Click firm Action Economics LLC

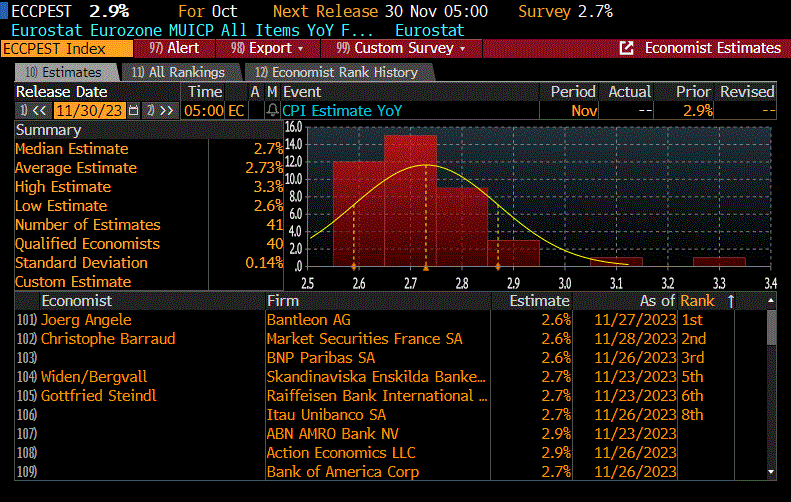[x=341, y=453]
